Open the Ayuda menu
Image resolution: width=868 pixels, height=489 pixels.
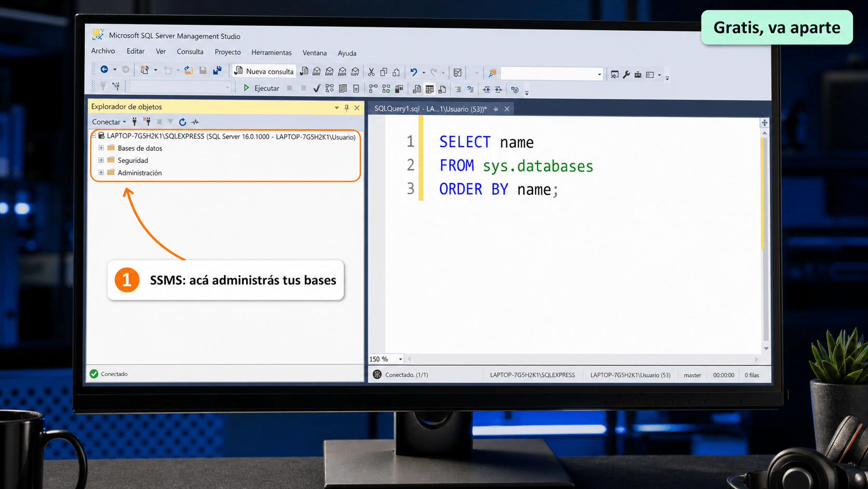[x=347, y=53]
